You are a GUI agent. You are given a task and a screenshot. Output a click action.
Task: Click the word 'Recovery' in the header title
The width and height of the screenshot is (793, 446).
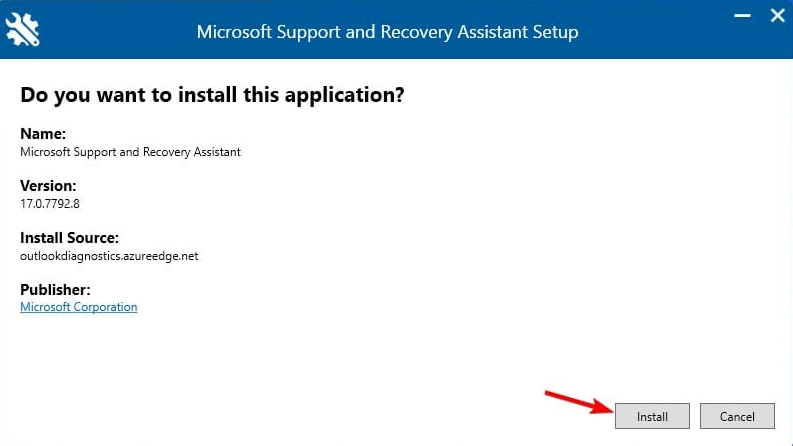[416, 32]
